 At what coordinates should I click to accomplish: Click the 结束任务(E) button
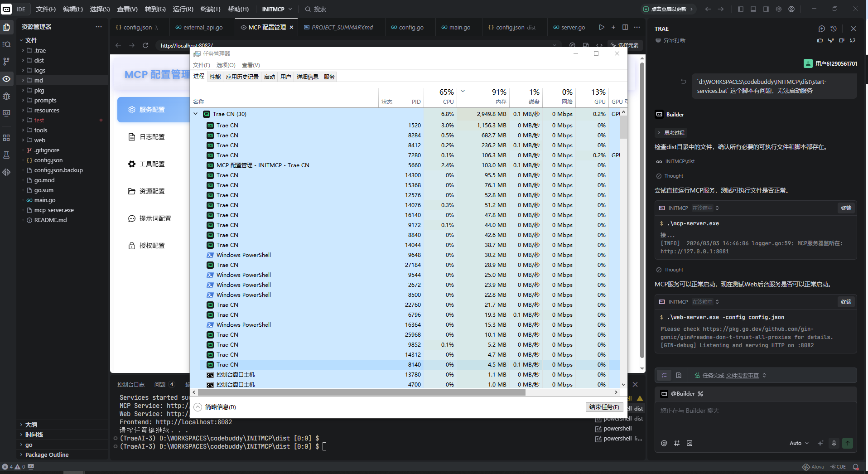tap(604, 407)
